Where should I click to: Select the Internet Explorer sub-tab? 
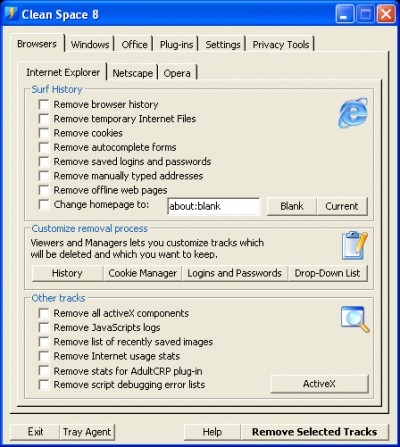tap(63, 72)
